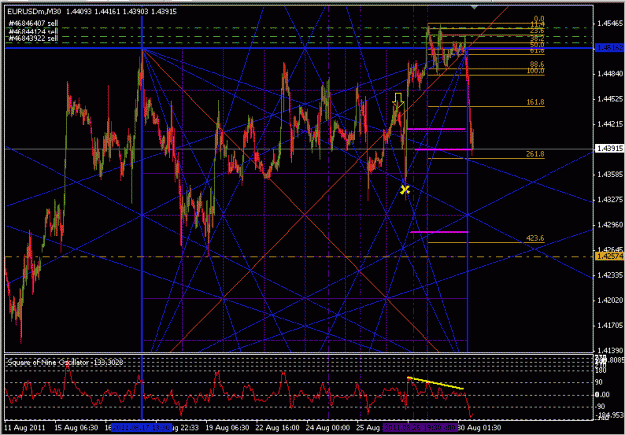The image size is (625, 435).
Task: Click the current price label 1.43915
Action: [609, 148]
